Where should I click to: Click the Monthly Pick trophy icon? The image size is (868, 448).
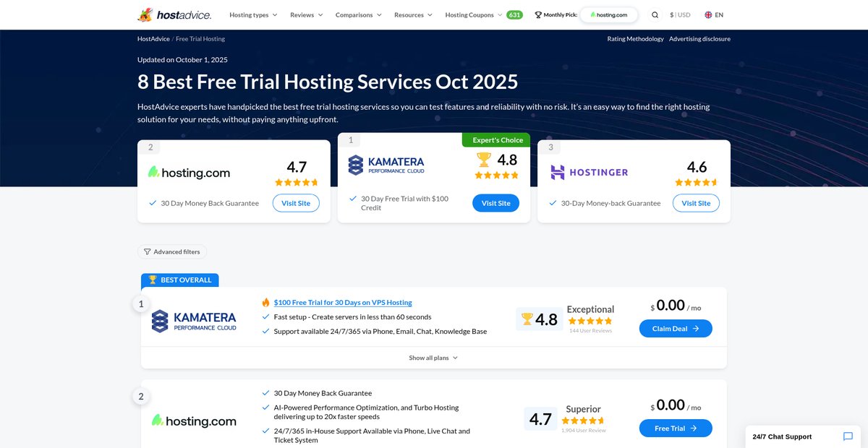tap(538, 14)
